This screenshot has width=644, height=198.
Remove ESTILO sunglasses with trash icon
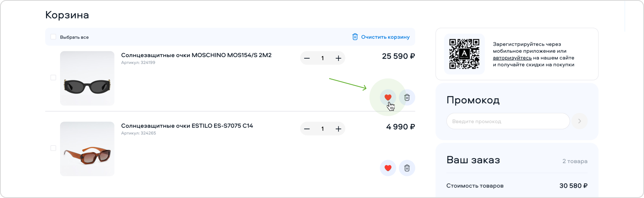(407, 168)
